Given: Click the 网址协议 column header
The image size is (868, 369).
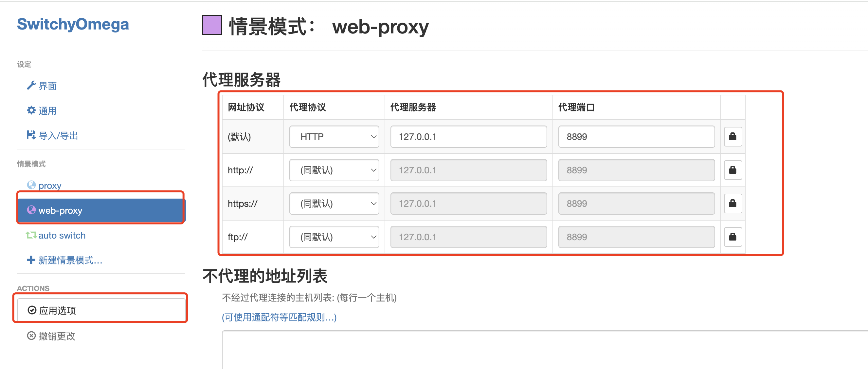Looking at the screenshot, I should click(x=246, y=107).
